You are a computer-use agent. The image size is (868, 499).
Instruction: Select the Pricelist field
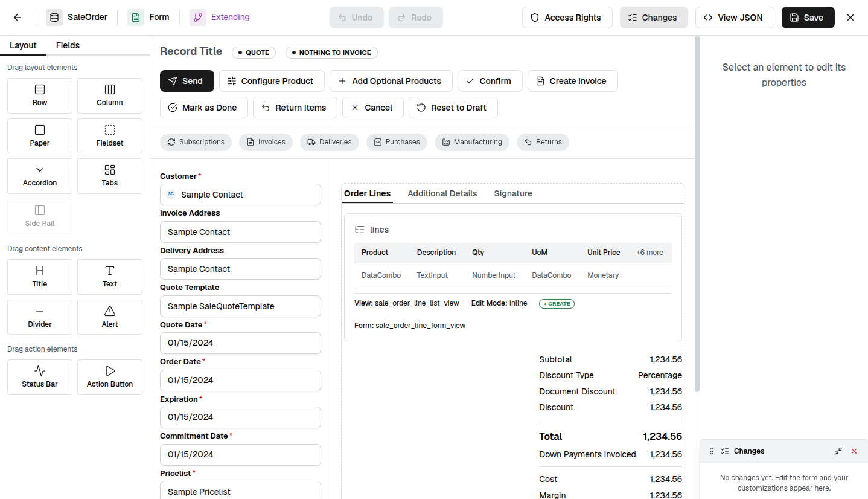pyautogui.click(x=240, y=490)
